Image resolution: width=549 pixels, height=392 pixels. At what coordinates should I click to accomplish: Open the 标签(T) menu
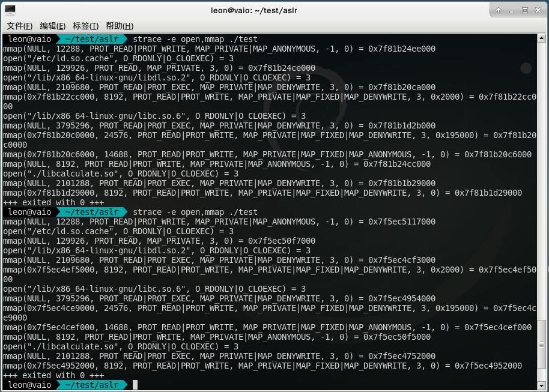pyautogui.click(x=85, y=26)
